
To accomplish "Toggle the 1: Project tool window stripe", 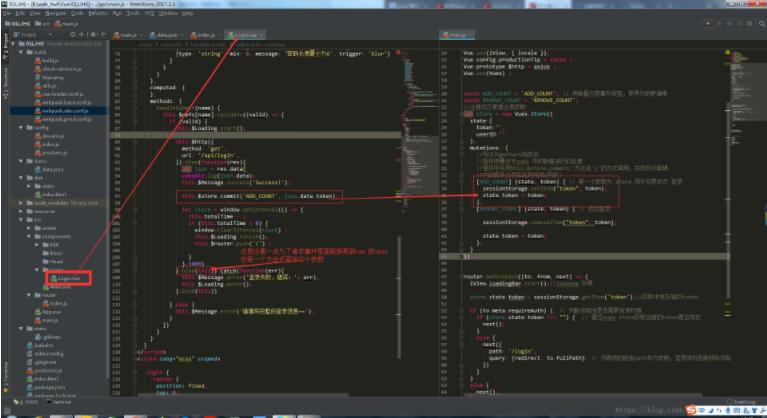I will point(5,46).
